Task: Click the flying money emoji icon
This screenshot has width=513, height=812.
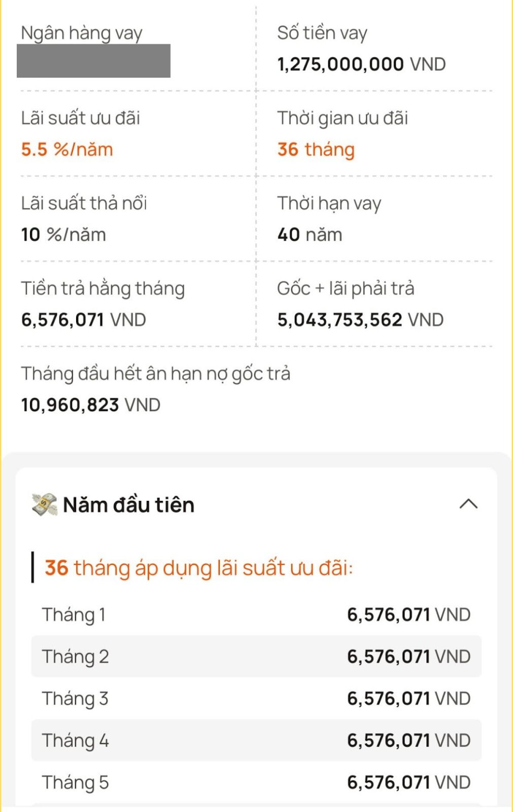Action: point(45,505)
